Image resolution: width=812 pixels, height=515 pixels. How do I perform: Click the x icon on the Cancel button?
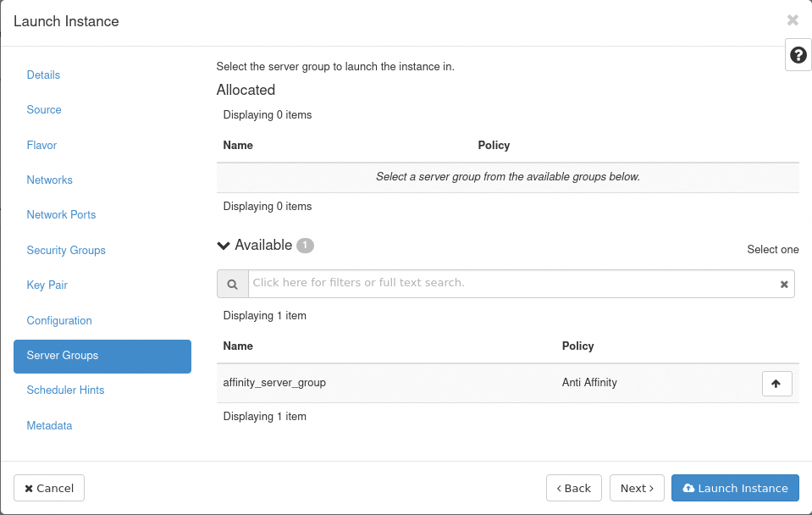(x=30, y=488)
